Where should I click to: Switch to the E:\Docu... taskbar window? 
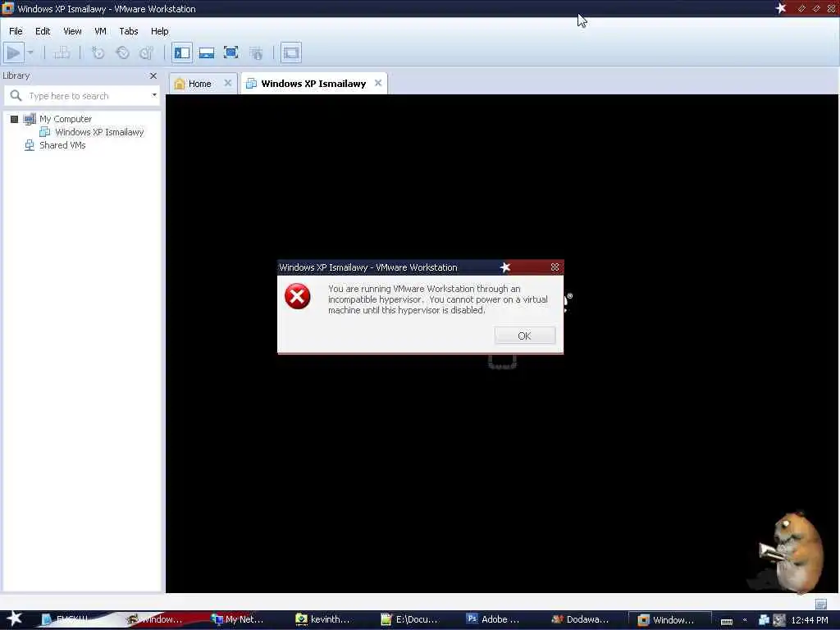coord(409,619)
